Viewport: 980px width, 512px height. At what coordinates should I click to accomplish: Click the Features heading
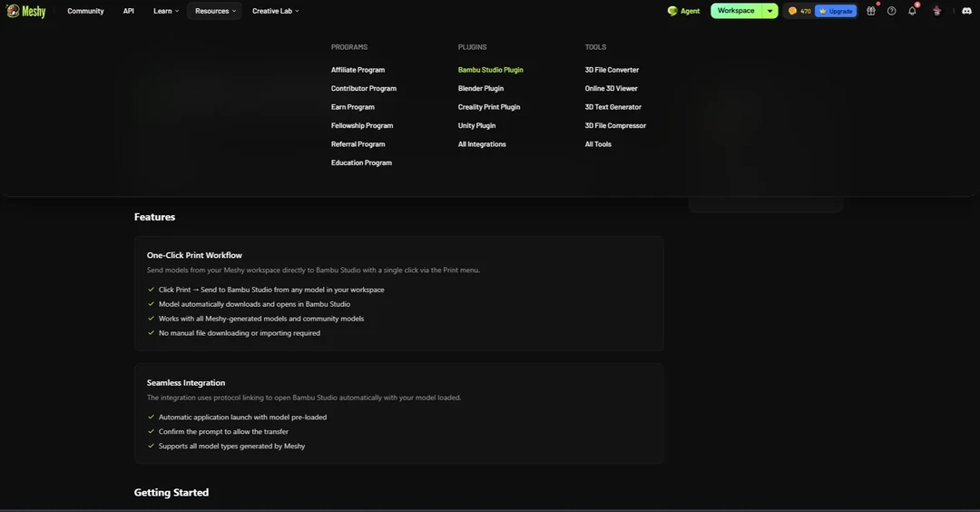pos(154,217)
